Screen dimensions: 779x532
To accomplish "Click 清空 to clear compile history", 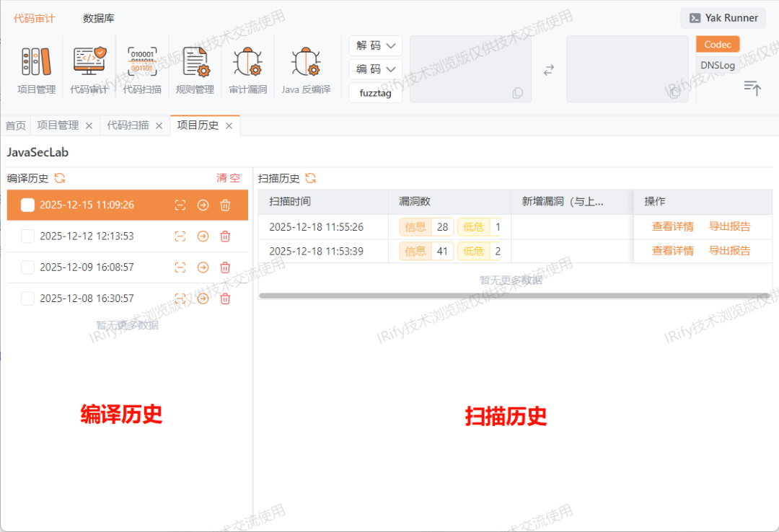I will [x=228, y=178].
